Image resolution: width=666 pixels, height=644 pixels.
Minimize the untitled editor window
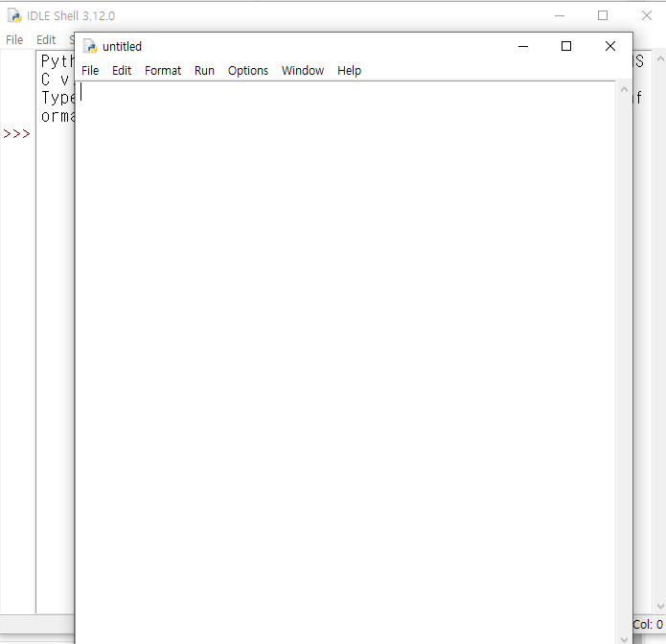523,46
